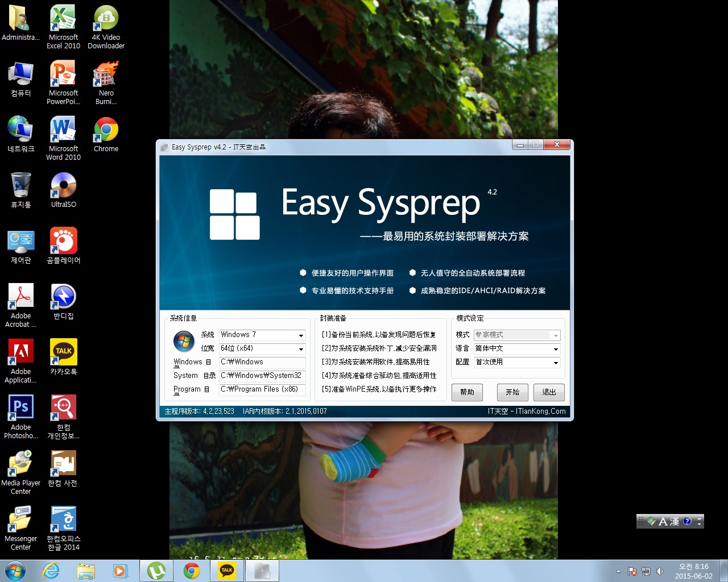Open Nero Burning desktop shortcut
This screenshot has height=582, width=728.
pos(106,82)
